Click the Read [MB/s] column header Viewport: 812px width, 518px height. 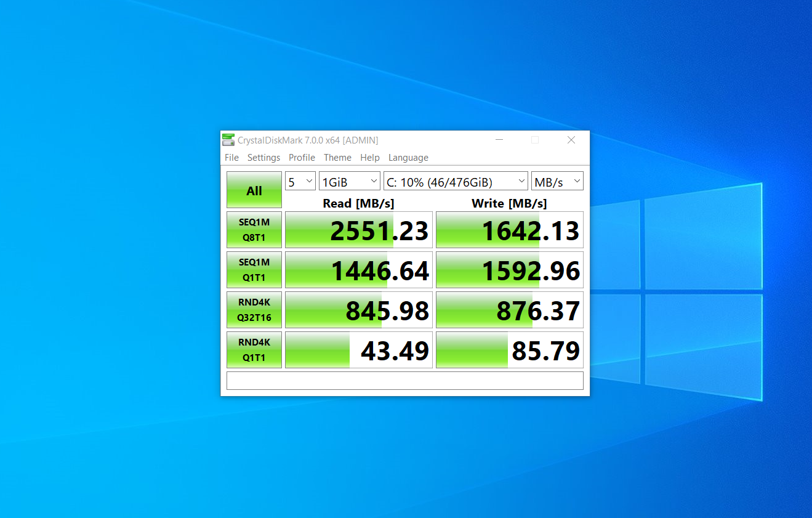point(359,203)
